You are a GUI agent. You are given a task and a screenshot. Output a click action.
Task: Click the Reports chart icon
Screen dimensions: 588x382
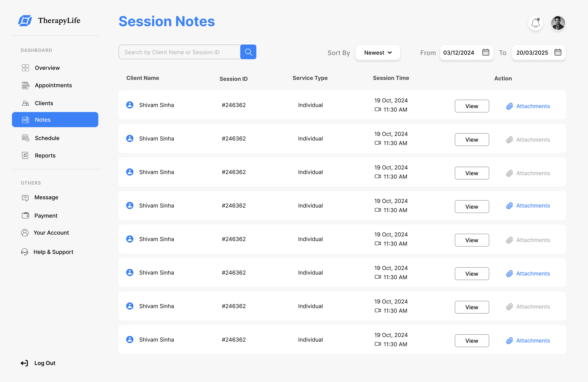coord(25,156)
